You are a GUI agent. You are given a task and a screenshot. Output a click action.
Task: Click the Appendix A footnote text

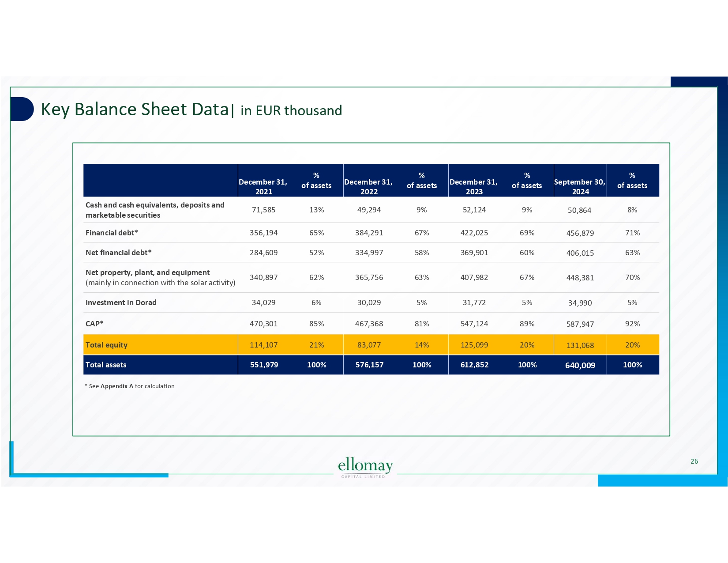coord(129,386)
